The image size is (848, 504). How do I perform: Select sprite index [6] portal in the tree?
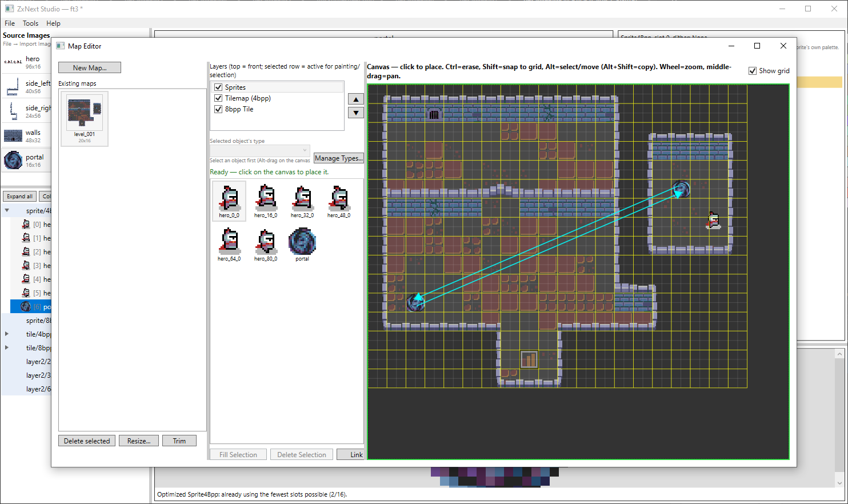tap(31, 307)
